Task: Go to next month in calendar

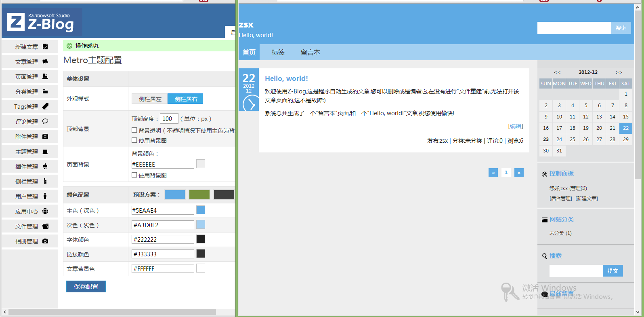Action: (x=619, y=72)
